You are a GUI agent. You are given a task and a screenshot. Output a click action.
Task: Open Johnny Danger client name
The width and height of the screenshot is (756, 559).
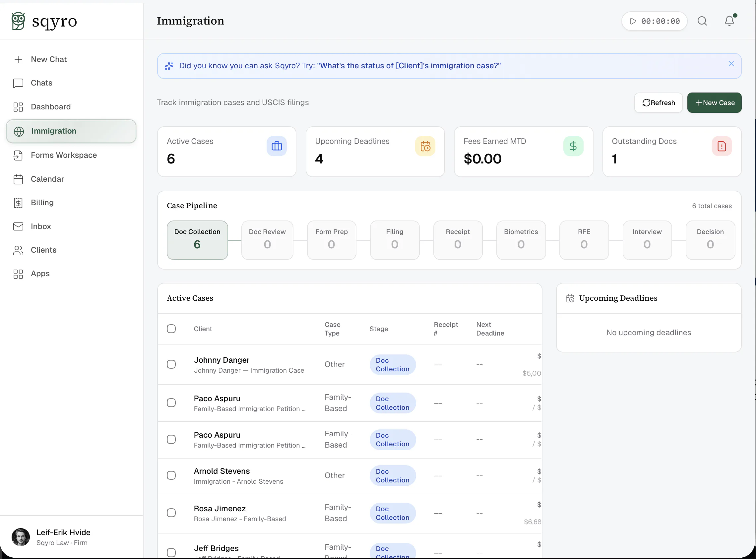[x=221, y=360]
